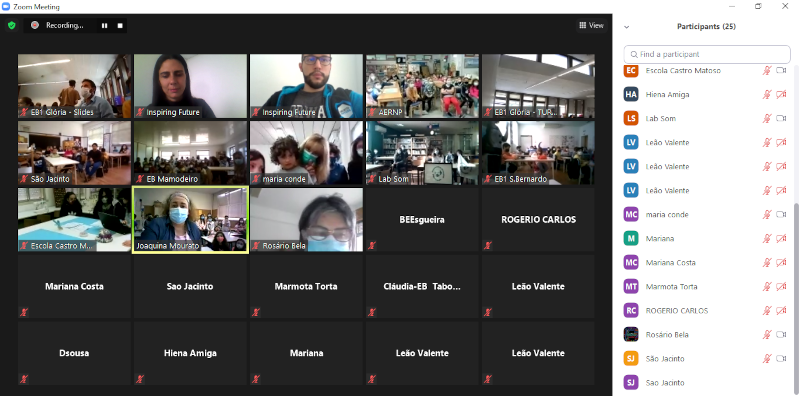Click the MT avatar of Marmota Torta

point(631,286)
